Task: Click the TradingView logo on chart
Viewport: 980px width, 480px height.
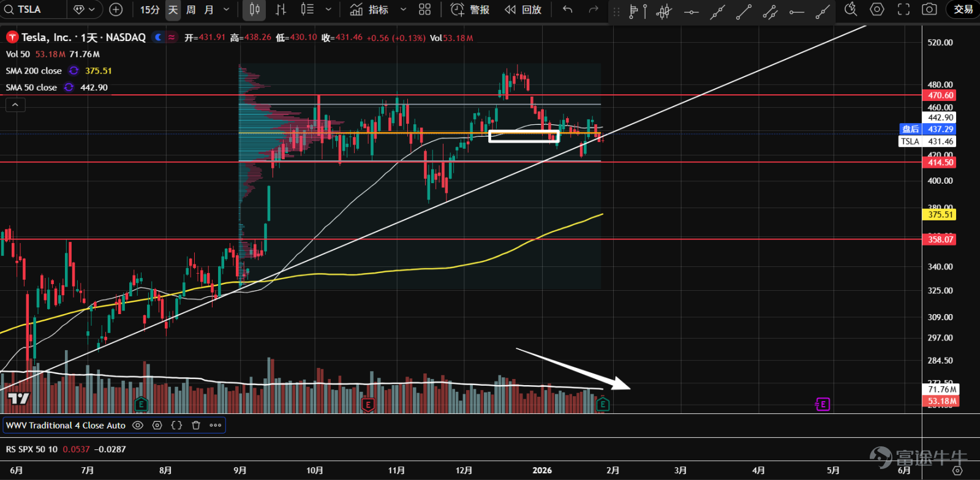Action: (x=18, y=399)
